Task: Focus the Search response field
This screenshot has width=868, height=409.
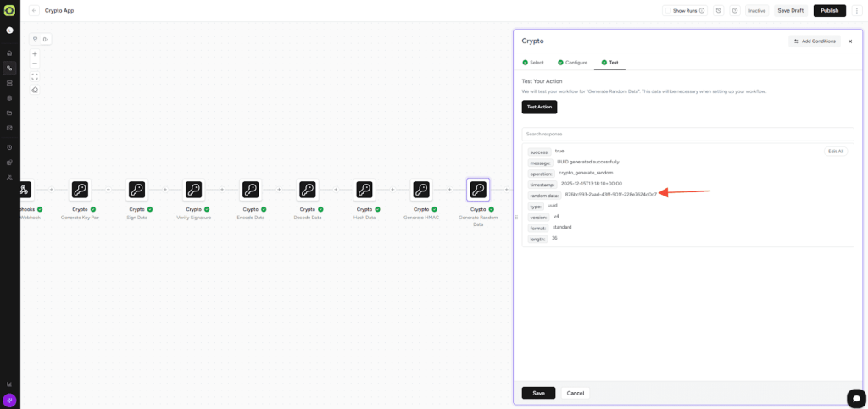Action: click(x=687, y=134)
